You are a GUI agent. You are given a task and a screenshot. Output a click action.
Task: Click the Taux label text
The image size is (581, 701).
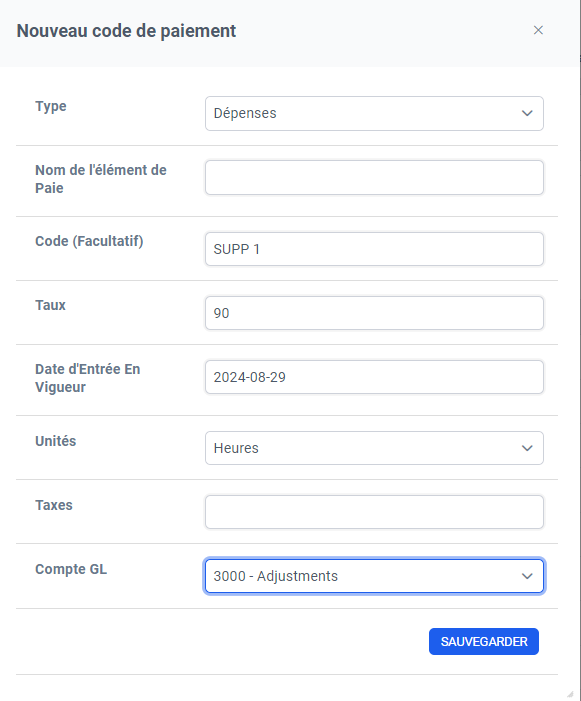click(50, 305)
